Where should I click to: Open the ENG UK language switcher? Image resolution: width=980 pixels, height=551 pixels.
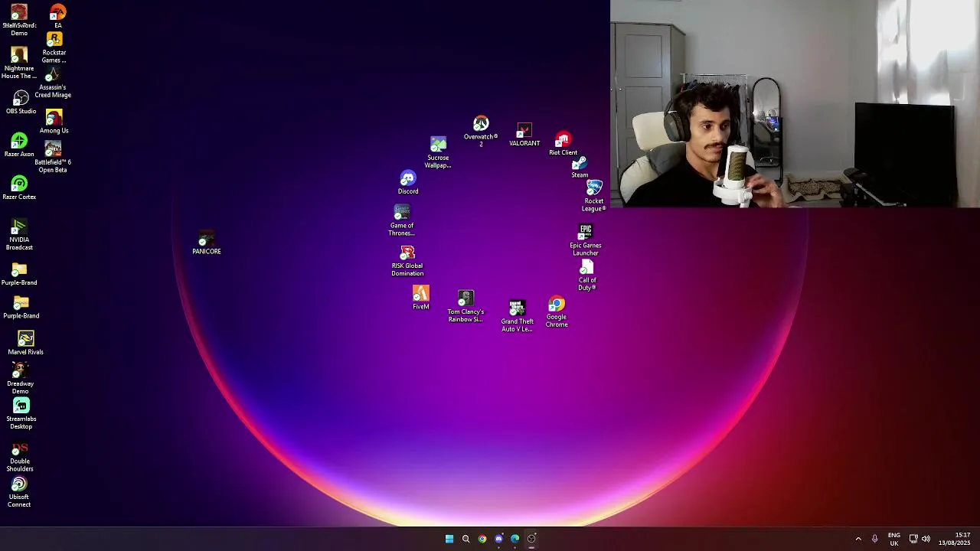click(894, 539)
